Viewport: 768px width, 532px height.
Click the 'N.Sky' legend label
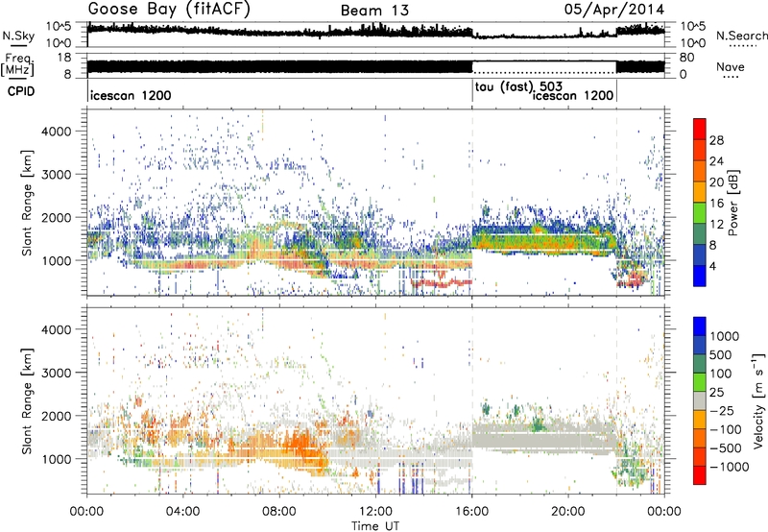(18, 36)
